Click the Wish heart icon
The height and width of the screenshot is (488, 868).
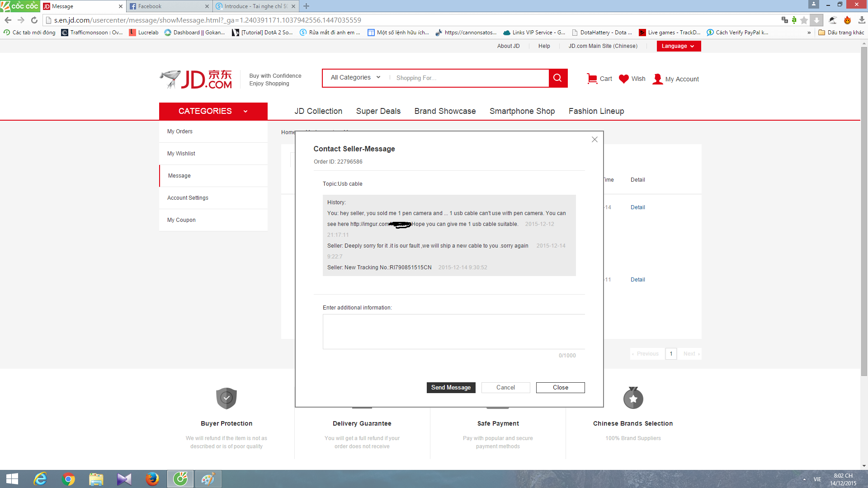[x=624, y=79]
